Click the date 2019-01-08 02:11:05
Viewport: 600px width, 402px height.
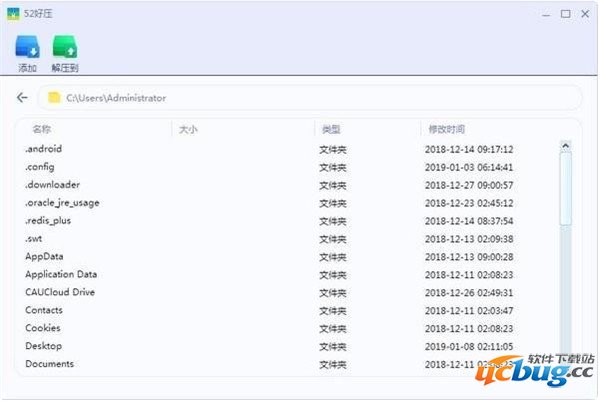(x=469, y=347)
